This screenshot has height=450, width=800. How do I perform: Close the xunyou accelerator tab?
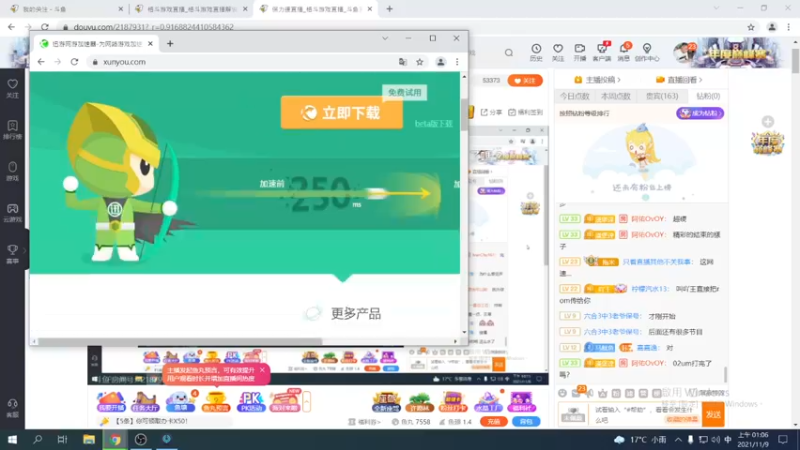(x=151, y=44)
